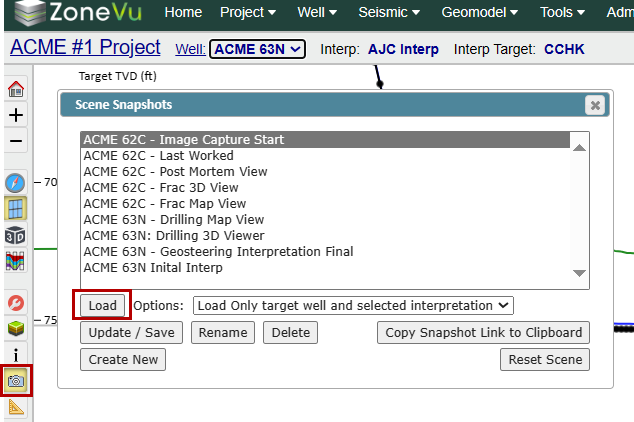The width and height of the screenshot is (634, 422).
Task: Select ACME 62C - Frac Map View
Action: pos(325,204)
